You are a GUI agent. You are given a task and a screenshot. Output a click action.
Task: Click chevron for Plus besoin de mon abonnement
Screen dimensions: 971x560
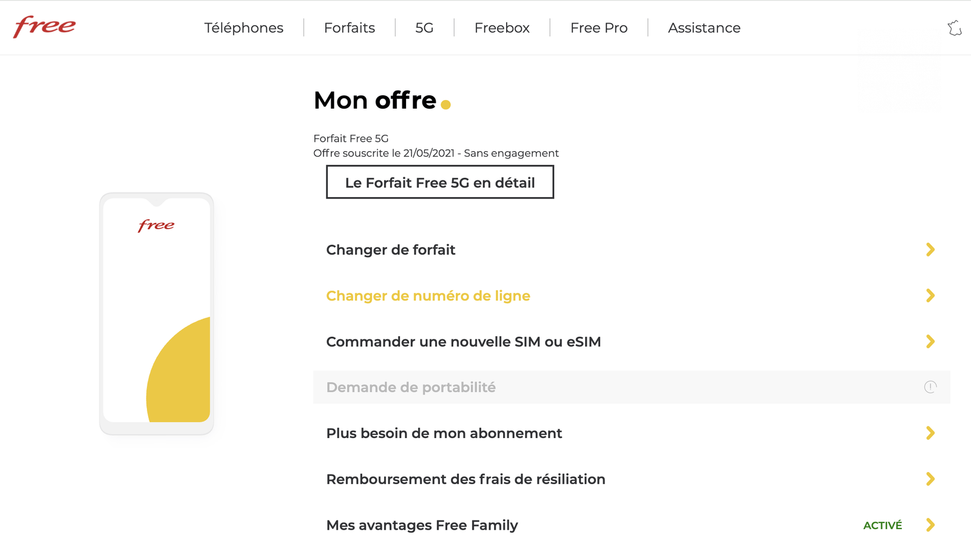pyautogui.click(x=930, y=433)
